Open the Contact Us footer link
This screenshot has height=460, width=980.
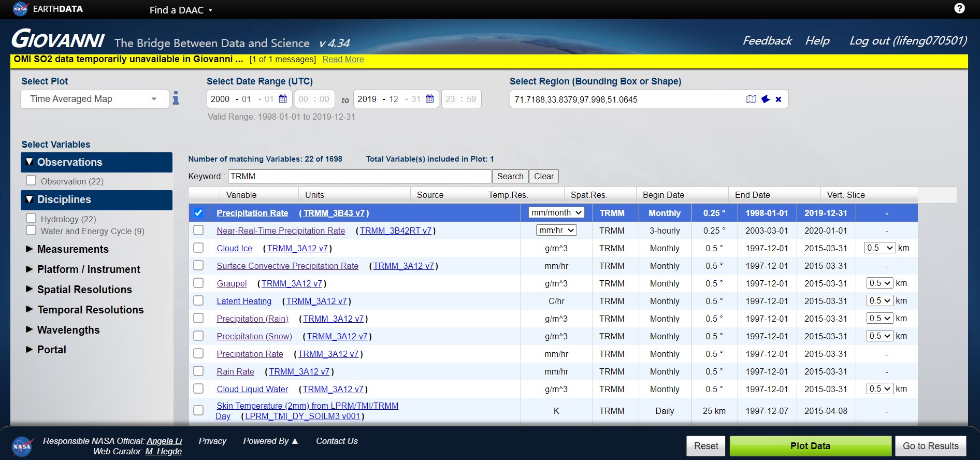tap(337, 441)
